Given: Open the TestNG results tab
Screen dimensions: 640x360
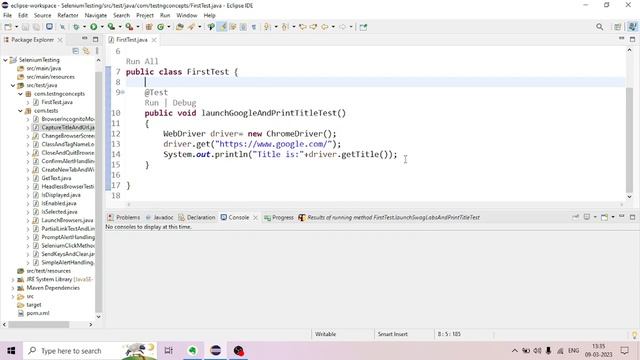Looking at the screenshot, I should [389, 218].
